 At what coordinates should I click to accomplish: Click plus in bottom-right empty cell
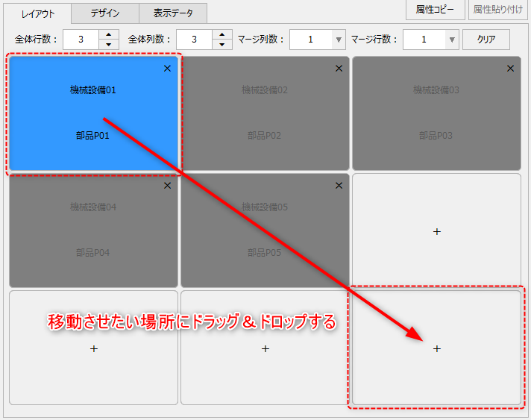point(436,348)
